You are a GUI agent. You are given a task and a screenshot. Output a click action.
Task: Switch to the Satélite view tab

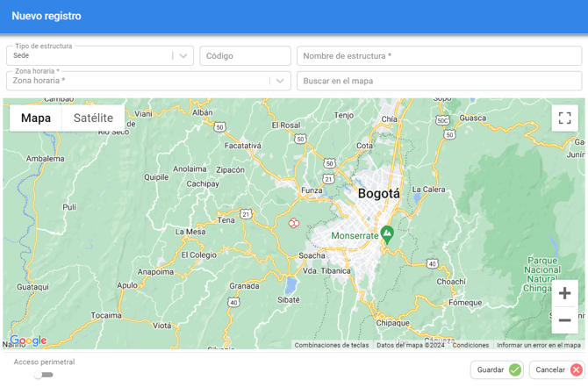(93, 118)
